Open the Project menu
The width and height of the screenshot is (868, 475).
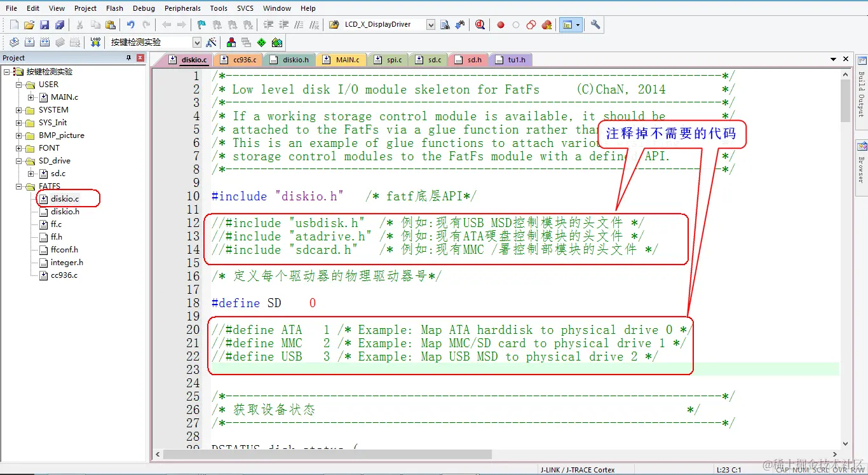pyautogui.click(x=85, y=8)
